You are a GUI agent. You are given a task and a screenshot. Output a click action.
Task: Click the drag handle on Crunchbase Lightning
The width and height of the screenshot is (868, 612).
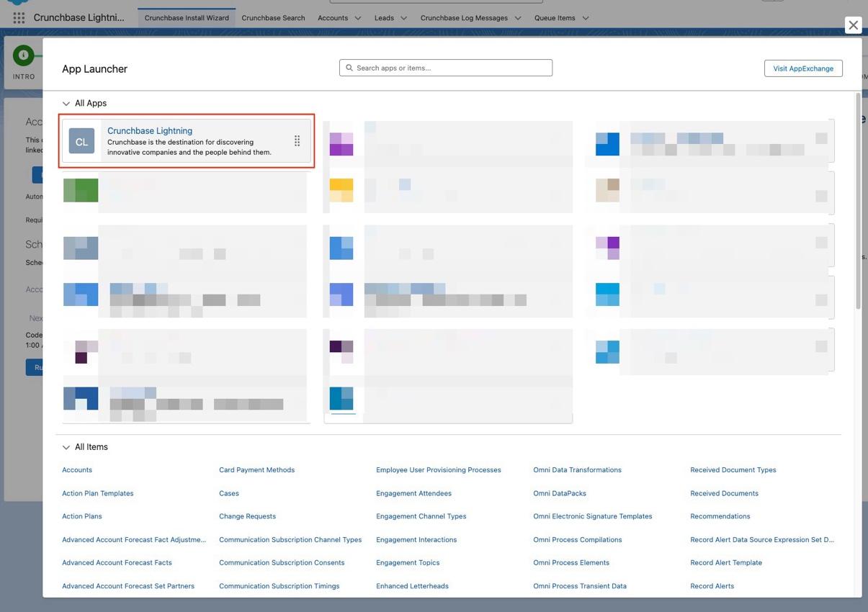pyautogui.click(x=297, y=141)
